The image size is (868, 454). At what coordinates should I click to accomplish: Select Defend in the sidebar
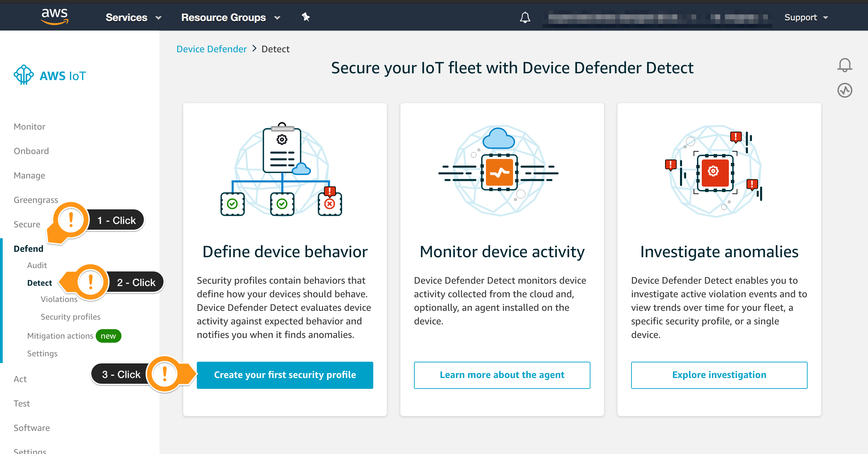tap(29, 249)
